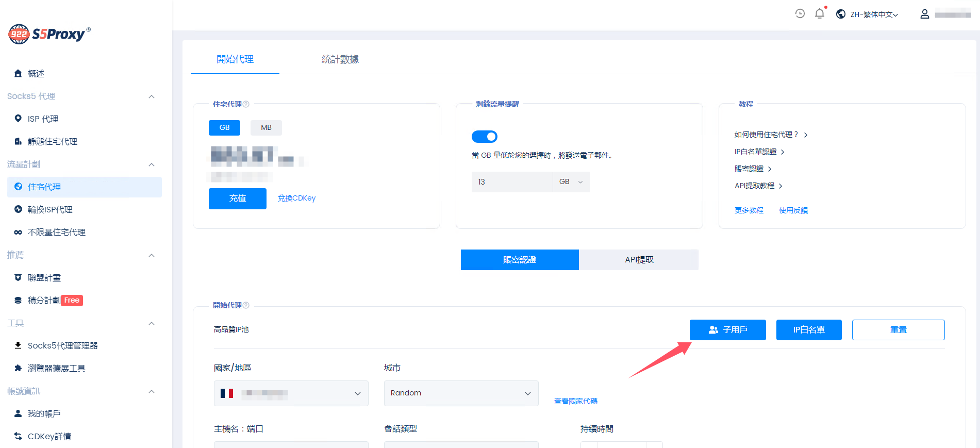
Task: Collapse the 帳號資訊 section
Action: pyautogui.click(x=152, y=391)
